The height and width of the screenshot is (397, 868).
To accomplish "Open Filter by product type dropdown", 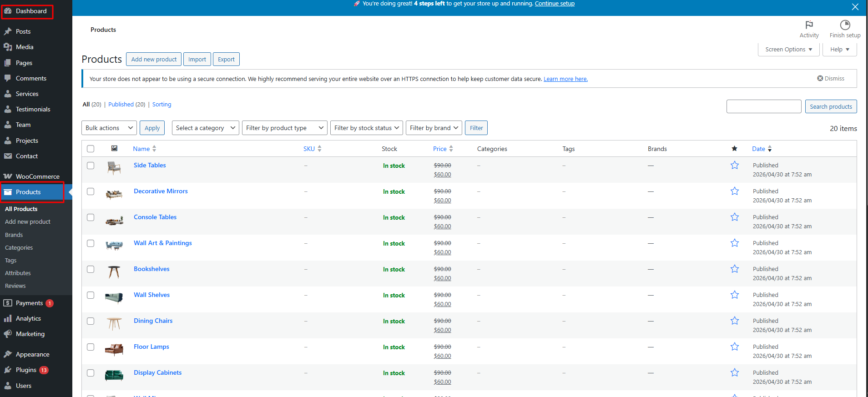I will [285, 128].
